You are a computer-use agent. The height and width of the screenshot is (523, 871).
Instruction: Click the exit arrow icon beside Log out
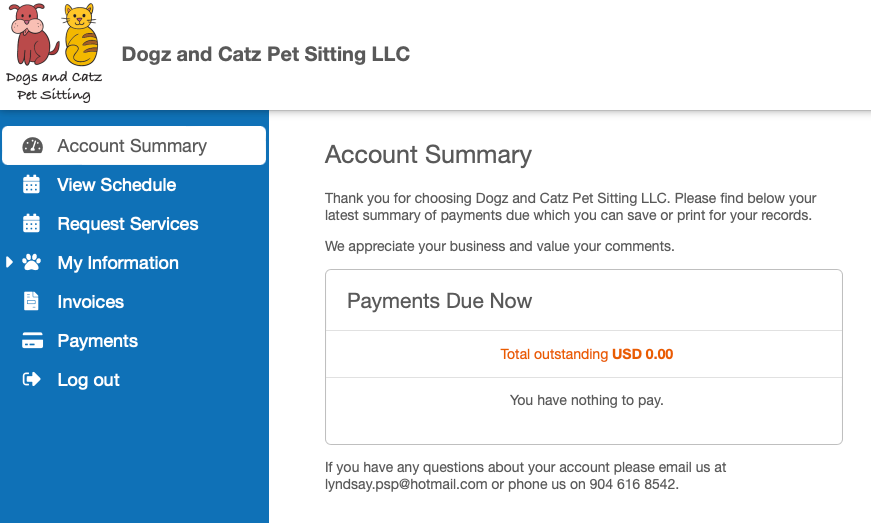[32, 379]
